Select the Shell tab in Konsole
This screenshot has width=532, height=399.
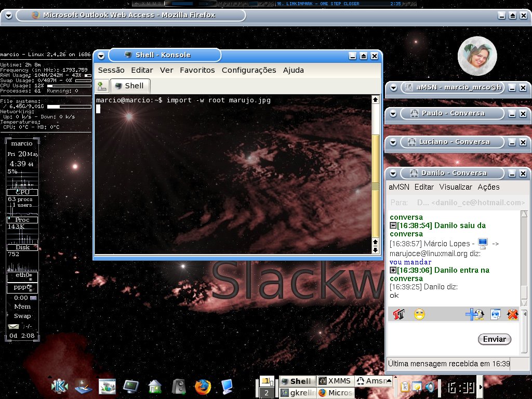point(130,86)
